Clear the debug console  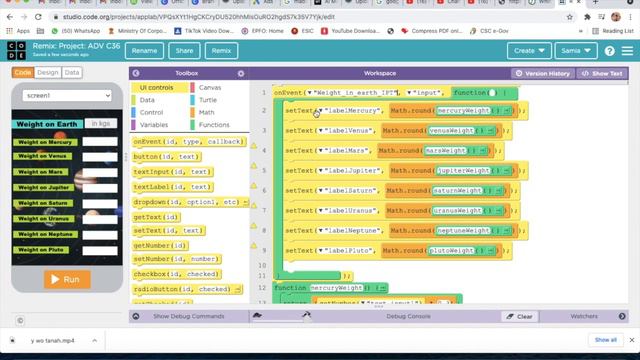(x=520, y=316)
